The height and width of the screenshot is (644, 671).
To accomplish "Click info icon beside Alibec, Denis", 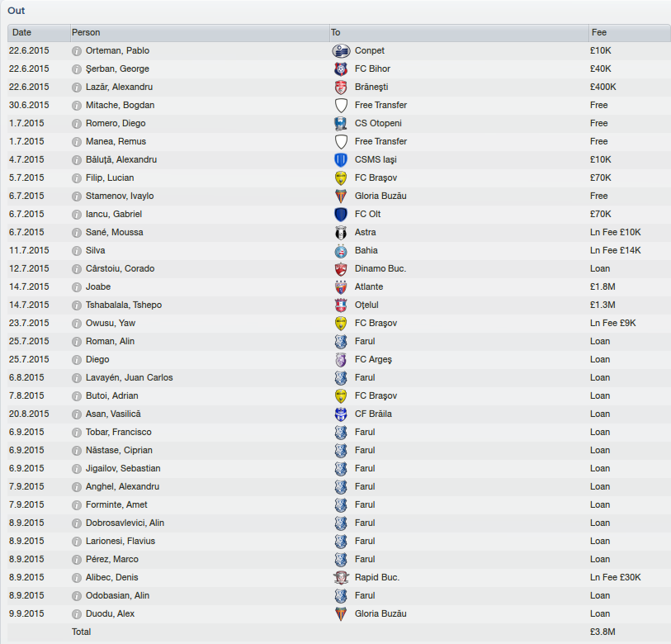I will [77, 578].
